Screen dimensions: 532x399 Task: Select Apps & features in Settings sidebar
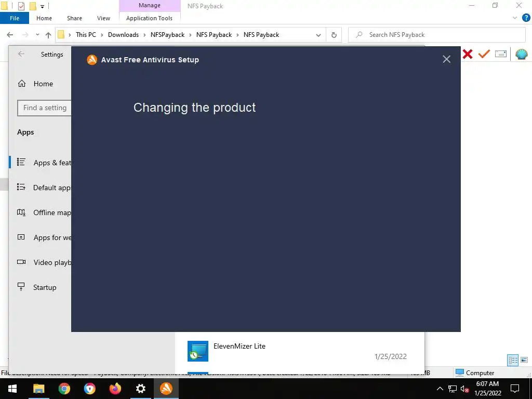41,163
